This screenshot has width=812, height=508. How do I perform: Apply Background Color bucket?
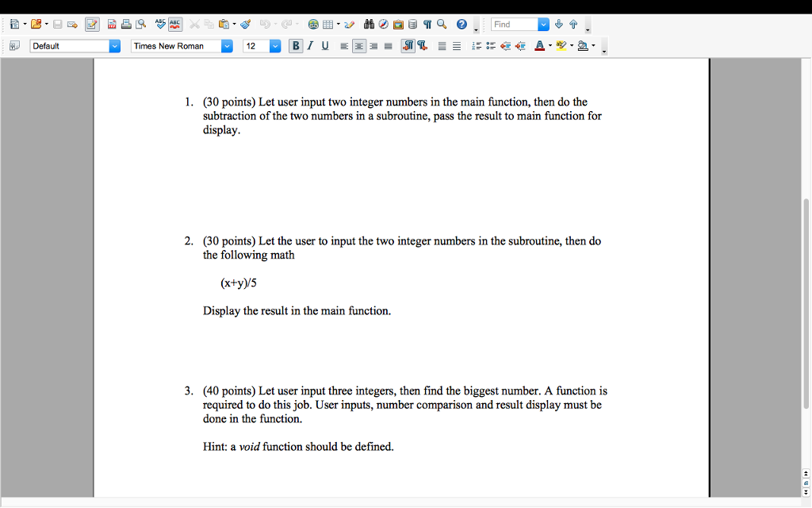point(583,46)
